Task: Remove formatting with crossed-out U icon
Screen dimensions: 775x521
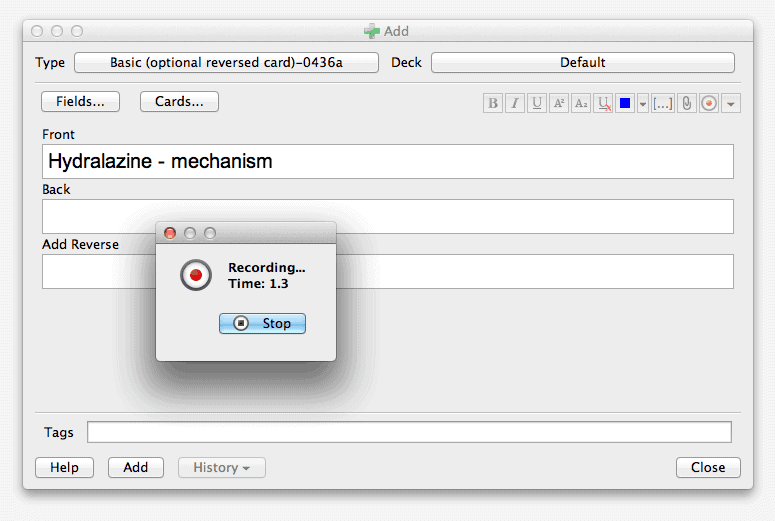Action: [603, 103]
